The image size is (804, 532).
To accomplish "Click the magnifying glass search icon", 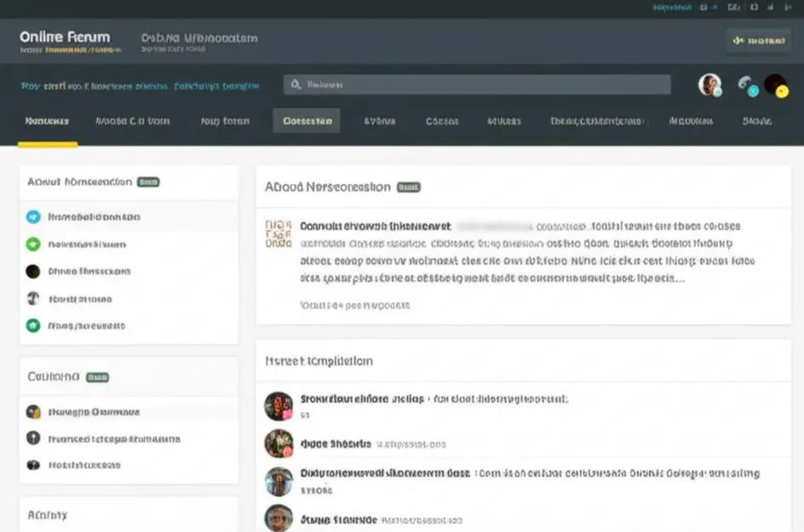I will coord(296,84).
